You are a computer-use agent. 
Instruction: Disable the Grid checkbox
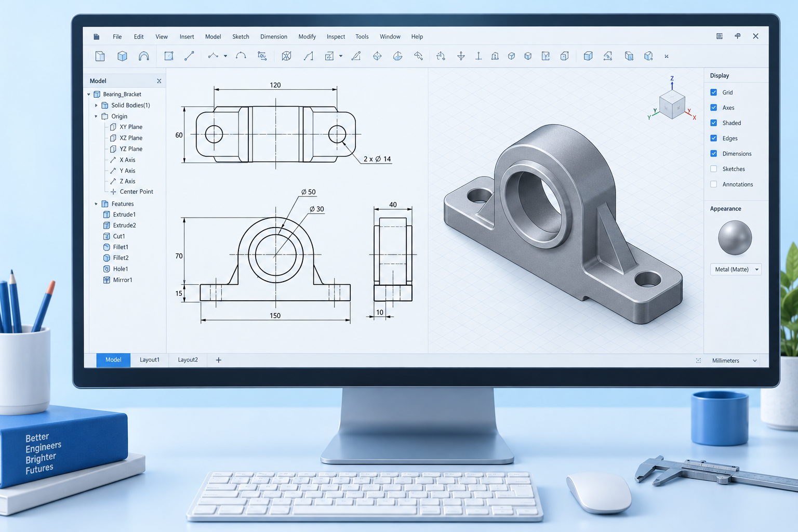[714, 92]
